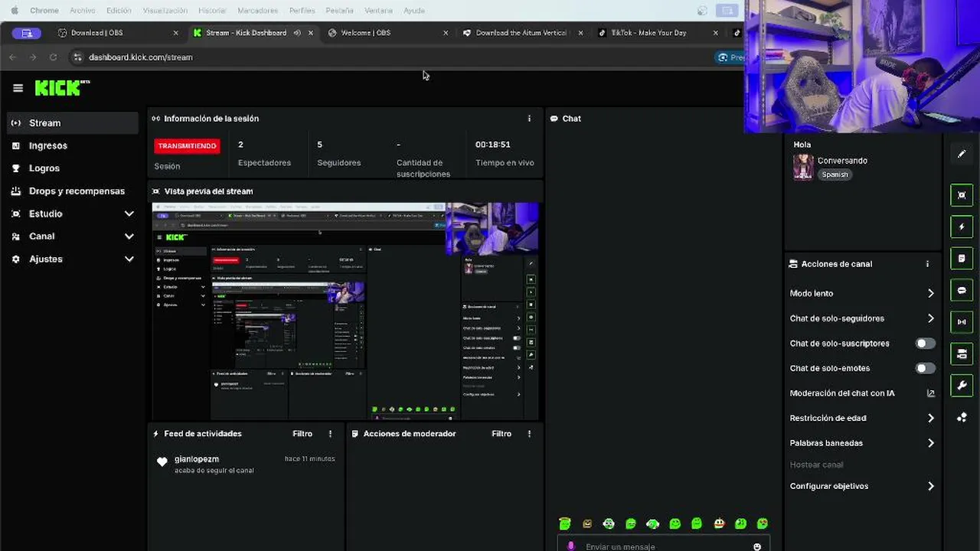The image size is (980, 551).
Task: Open Filtro in Acciones de moderador
Action: point(501,434)
